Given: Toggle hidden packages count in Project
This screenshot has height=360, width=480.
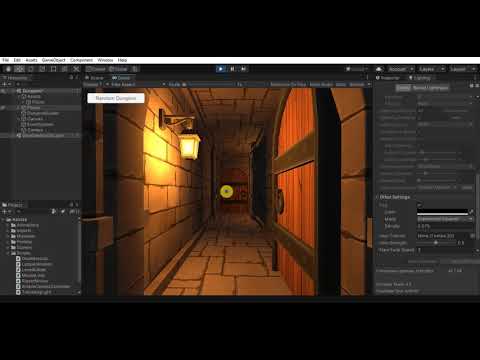Looking at the screenshot, I should click(x=75, y=212).
